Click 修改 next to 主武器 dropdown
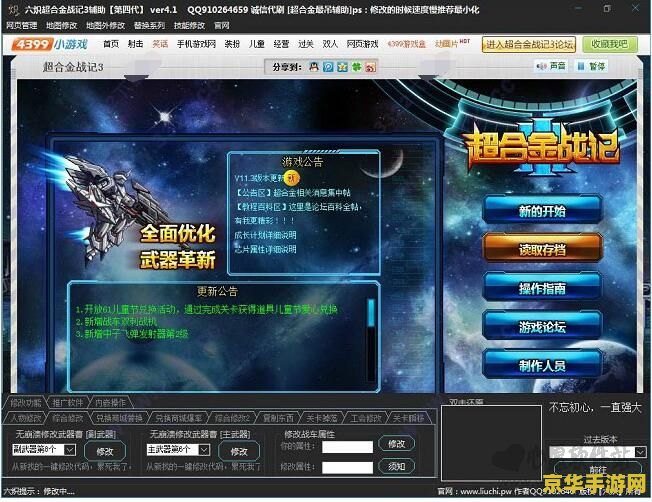This screenshot has width=652, height=502. [239, 451]
